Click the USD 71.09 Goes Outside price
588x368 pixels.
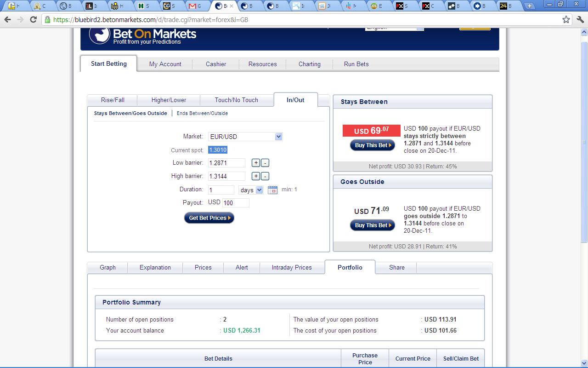pos(372,211)
